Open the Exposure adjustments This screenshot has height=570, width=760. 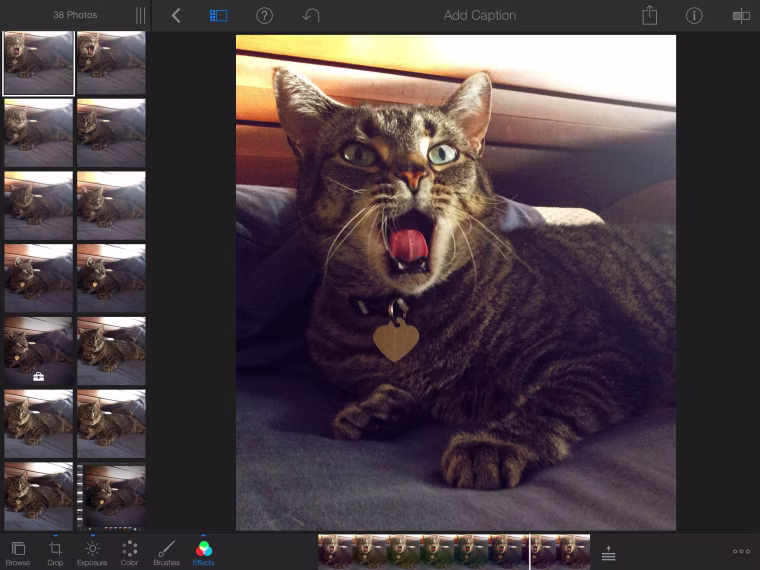click(x=92, y=554)
